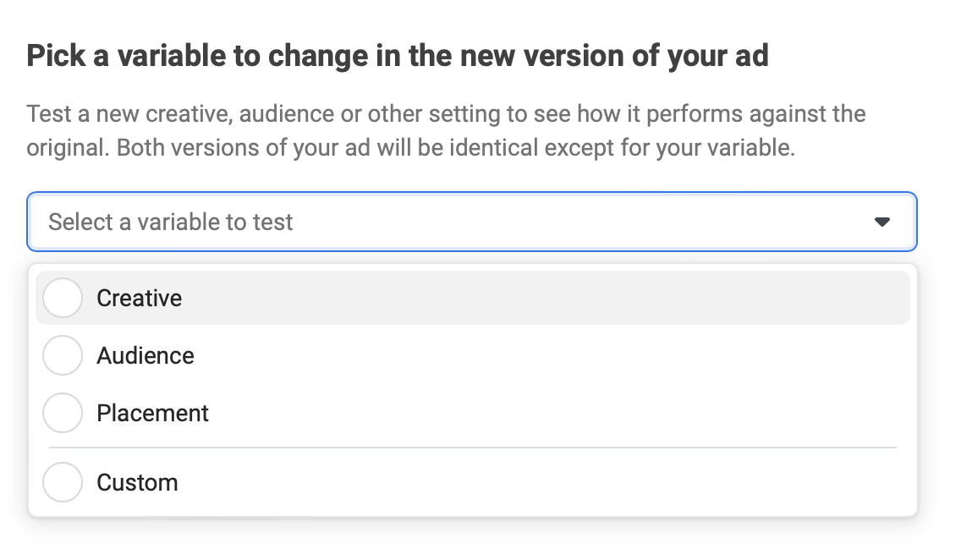Click the dropdown caret arrow icon
Screen dimensions: 961x560
pos(882,222)
